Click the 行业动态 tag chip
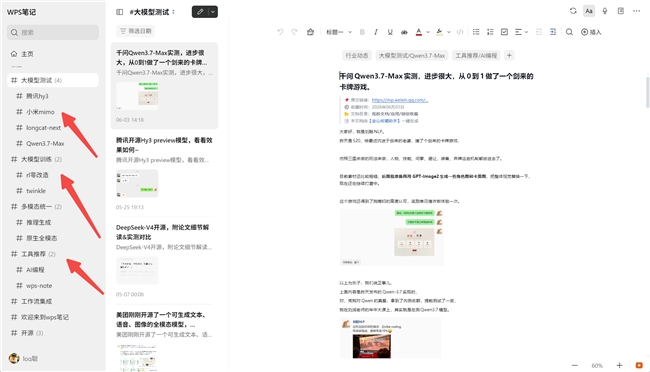Screen dimensions: 650x372 click(x=357, y=56)
